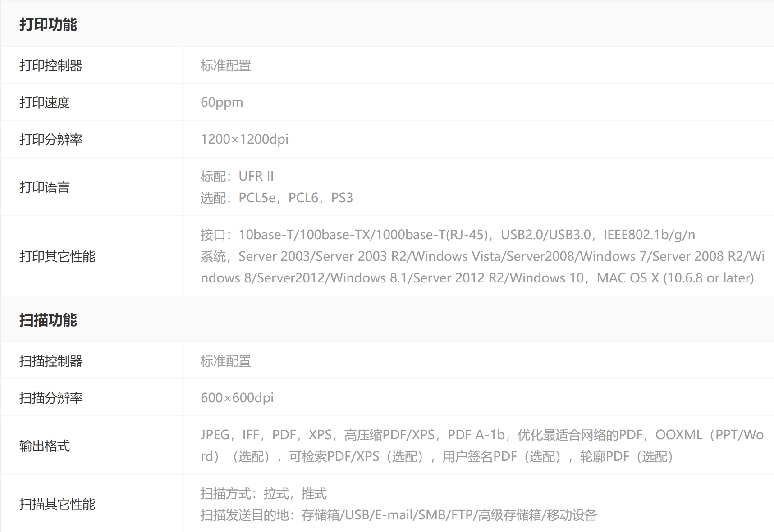Select the 600×600dpi scan resolution value
The height and width of the screenshot is (532, 774).
tap(237, 398)
